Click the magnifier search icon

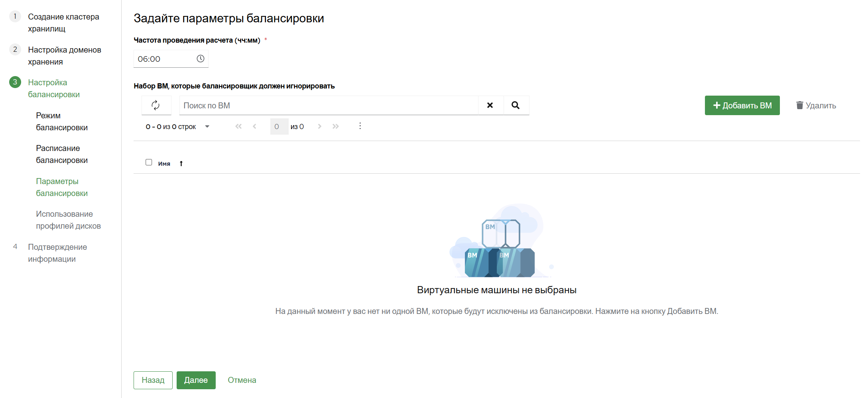[516, 105]
